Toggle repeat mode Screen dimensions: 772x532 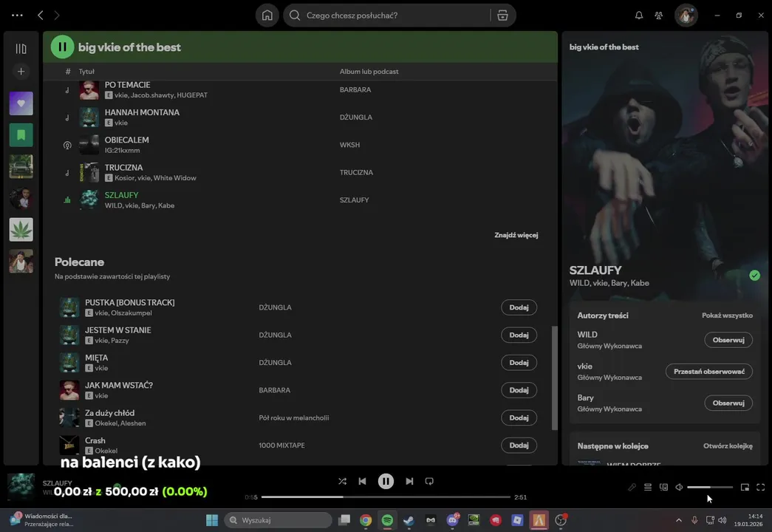429,481
